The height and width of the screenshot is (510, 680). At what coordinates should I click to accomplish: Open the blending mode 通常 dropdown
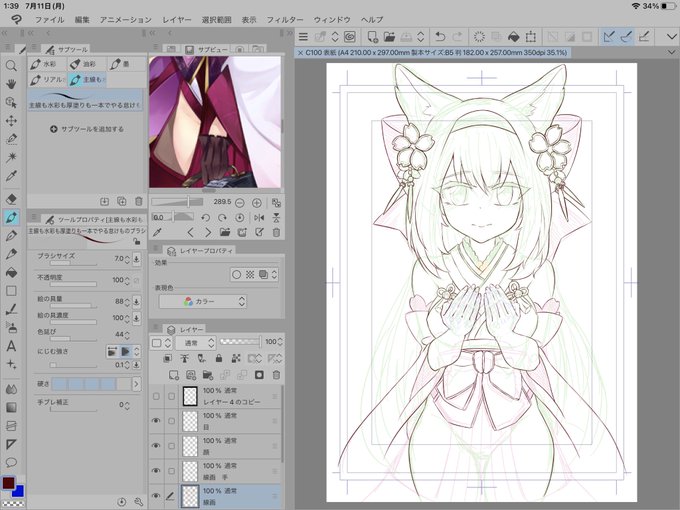(x=195, y=343)
